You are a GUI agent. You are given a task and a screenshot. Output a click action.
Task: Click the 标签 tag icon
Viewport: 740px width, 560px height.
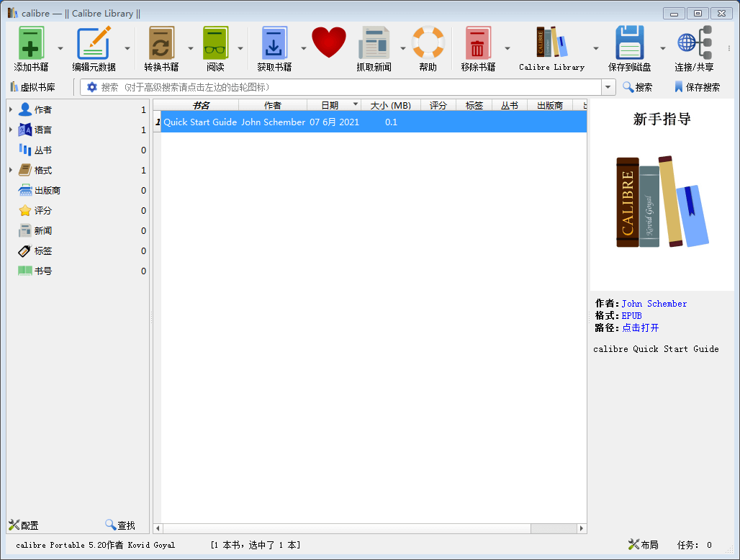point(25,251)
